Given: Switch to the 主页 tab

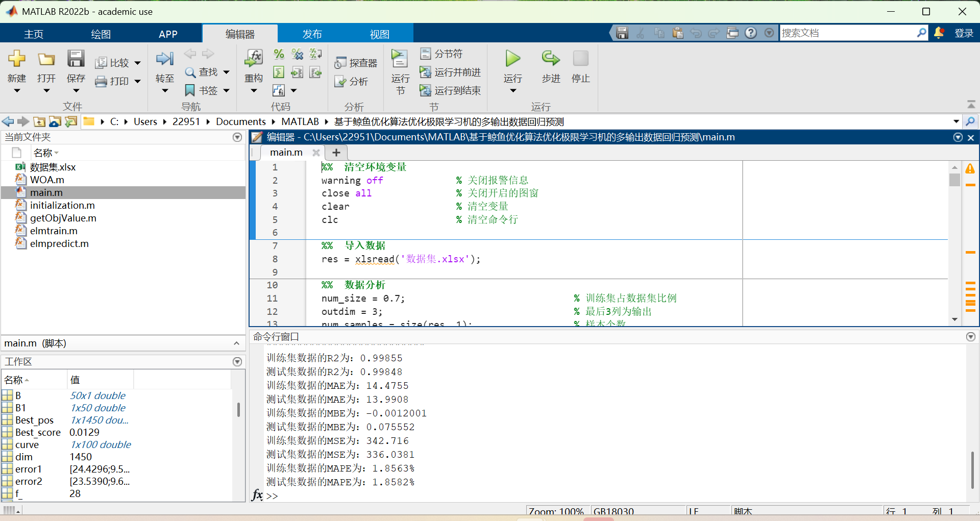Looking at the screenshot, I should click(x=34, y=34).
